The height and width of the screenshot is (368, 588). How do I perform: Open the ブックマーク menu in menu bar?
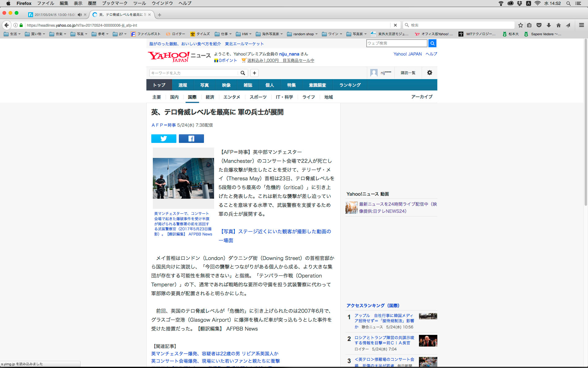pos(115,3)
